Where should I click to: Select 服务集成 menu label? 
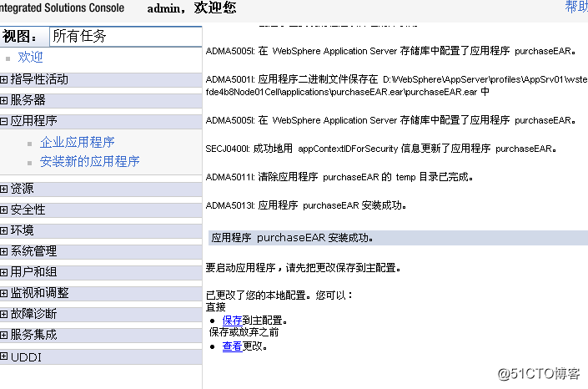33,335
